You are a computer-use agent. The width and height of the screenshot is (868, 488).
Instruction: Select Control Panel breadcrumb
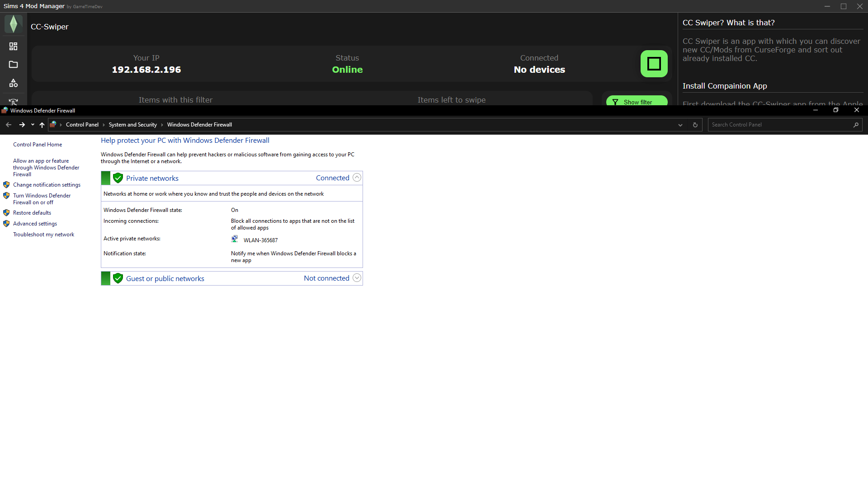tap(82, 125)
